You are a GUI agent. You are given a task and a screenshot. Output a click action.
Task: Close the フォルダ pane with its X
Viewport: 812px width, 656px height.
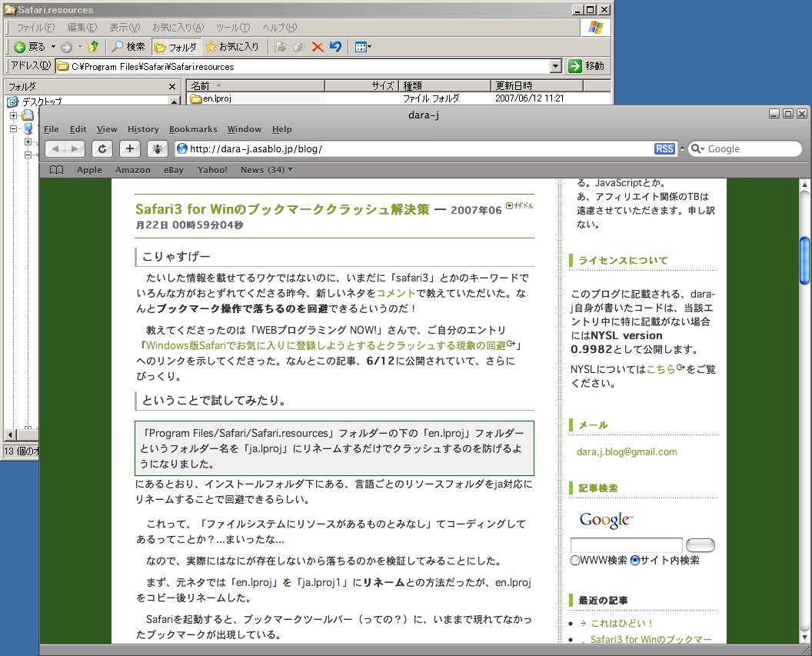pos(172,86)
